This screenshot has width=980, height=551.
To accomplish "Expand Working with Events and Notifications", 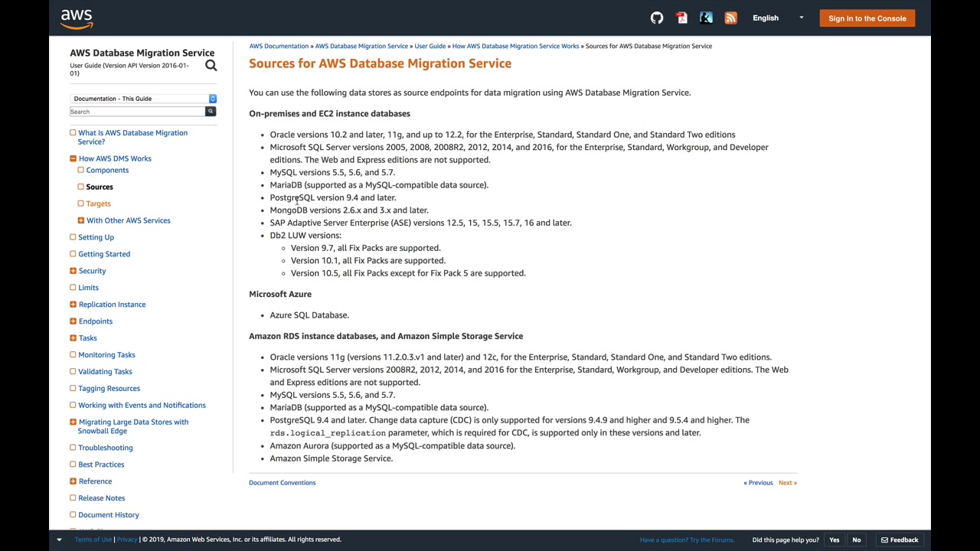I will 73,406.
